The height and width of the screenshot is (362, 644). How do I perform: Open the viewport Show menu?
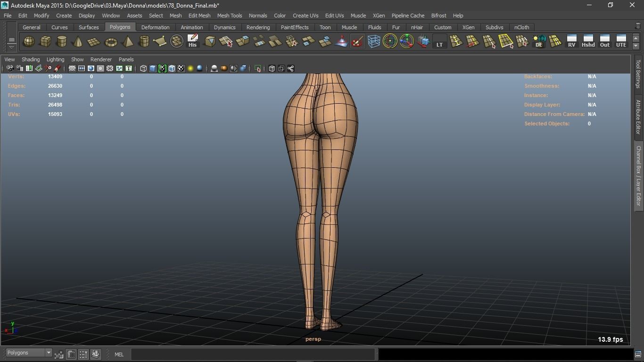point(77,59)
